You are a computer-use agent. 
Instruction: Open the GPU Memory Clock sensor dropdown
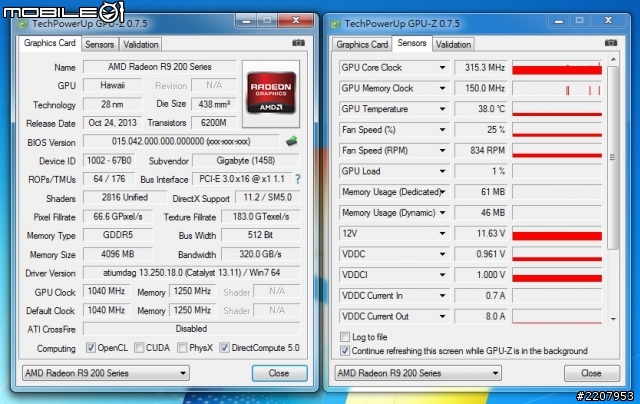click(442, 89)
